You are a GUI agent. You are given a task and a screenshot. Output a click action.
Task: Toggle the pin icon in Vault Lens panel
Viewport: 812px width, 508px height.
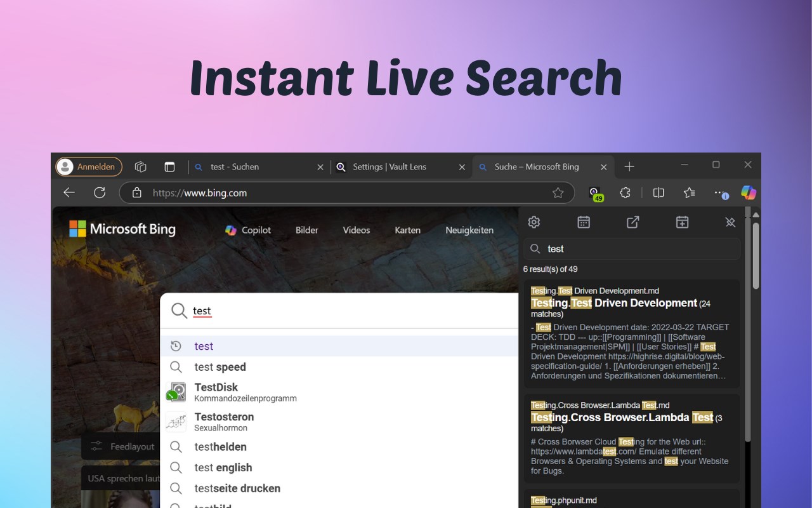tap(730, 222)
